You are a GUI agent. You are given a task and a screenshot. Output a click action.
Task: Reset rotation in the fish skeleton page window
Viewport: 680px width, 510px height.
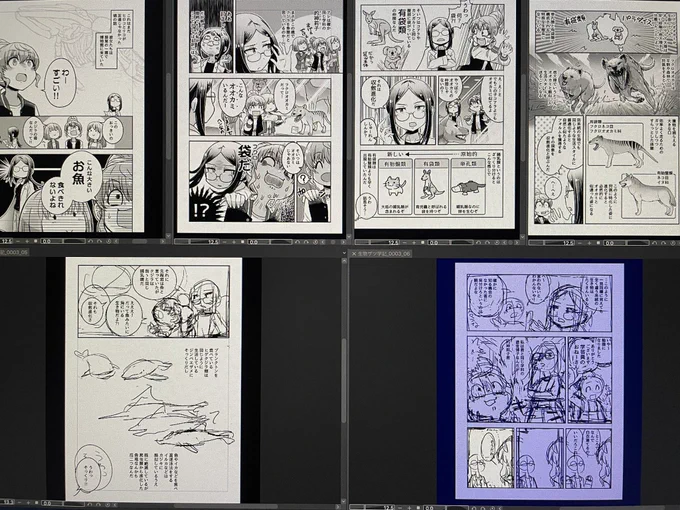pos(108,241)
